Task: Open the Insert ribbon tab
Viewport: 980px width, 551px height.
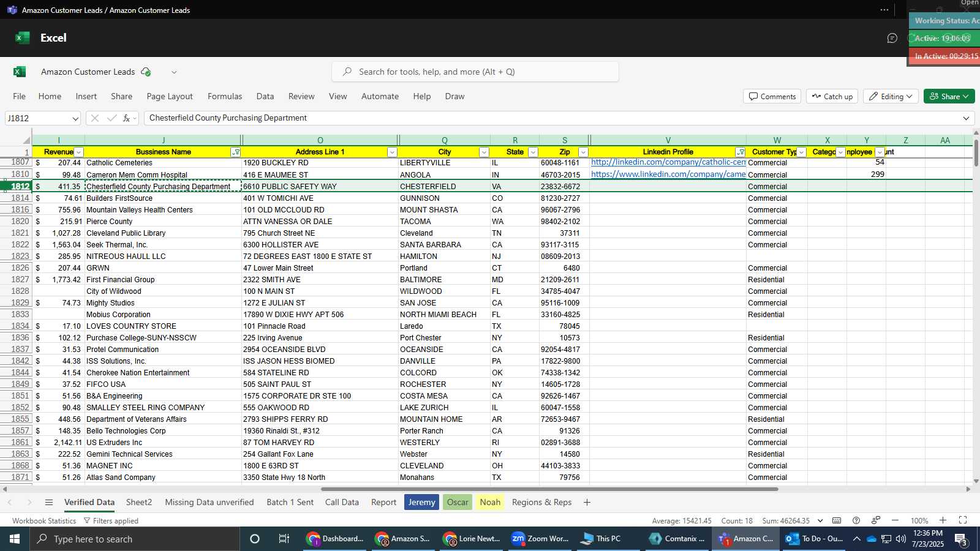Action: click(x=86, y=96)
